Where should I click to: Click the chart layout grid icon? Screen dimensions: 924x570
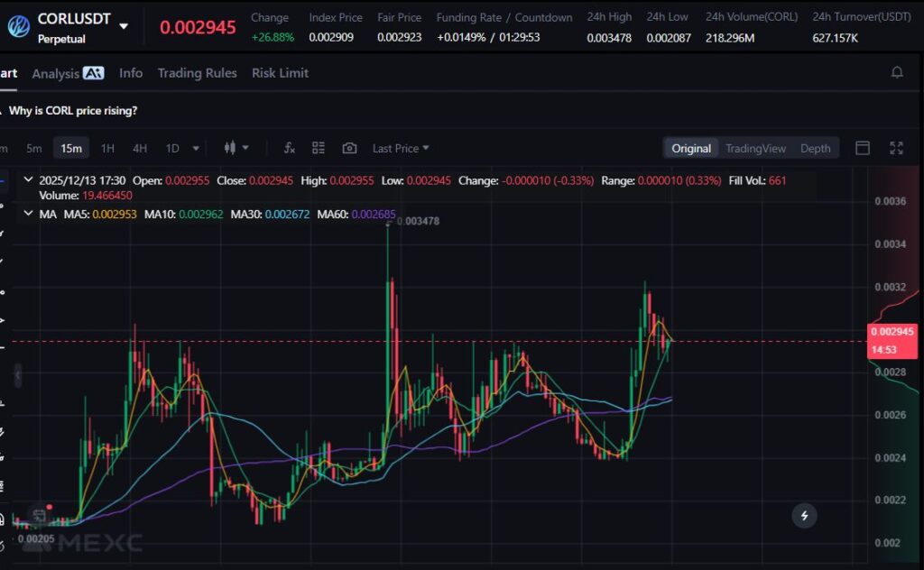[x=319, y=148]
